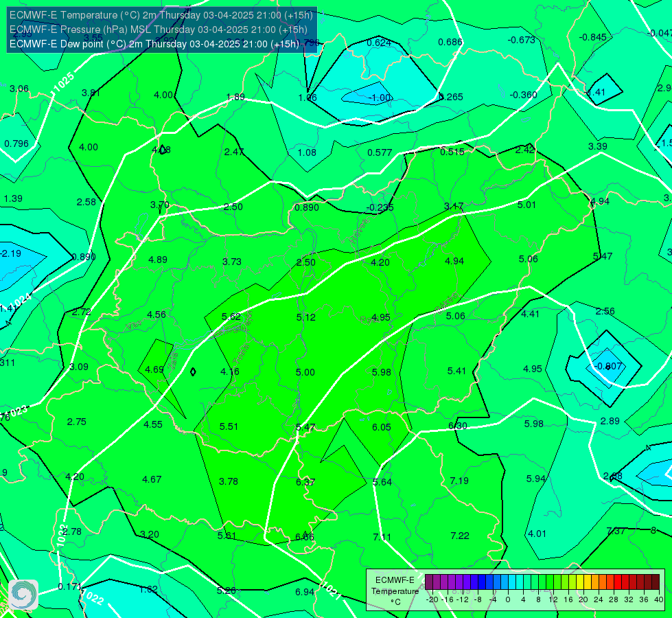Click the 4.01 temperature value

click(537, 534)
